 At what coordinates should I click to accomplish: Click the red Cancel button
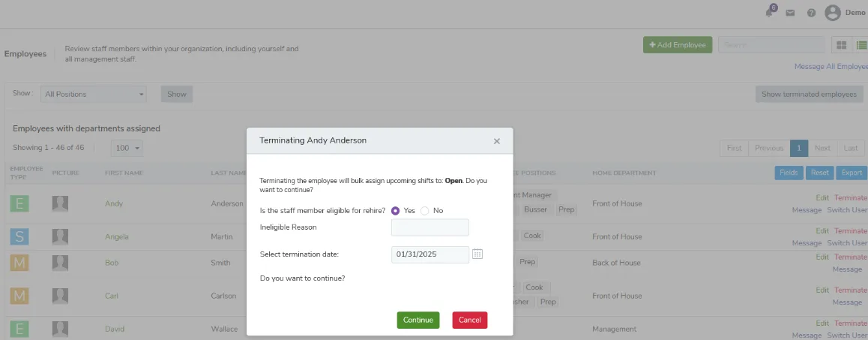tap(470, 320)
